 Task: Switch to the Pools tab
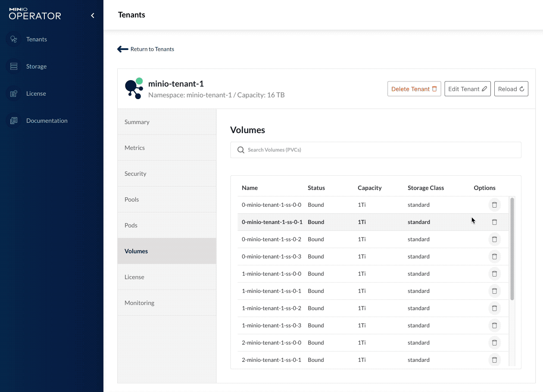click(x=167, y=199)
